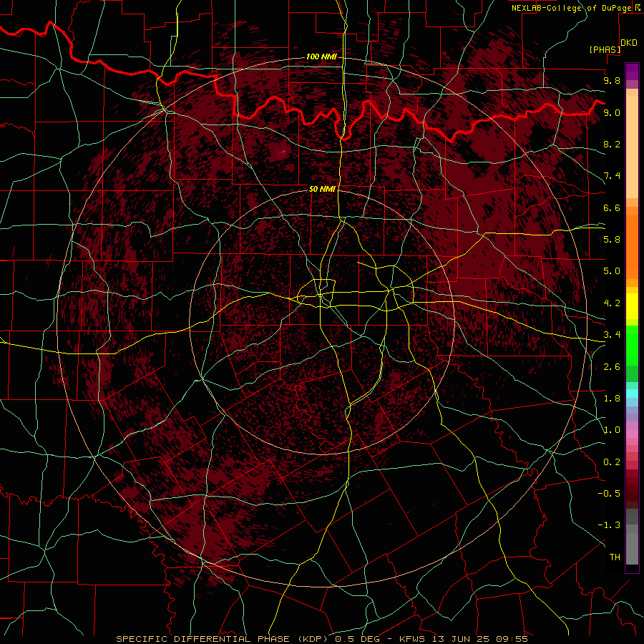The image size is (644, 644).
Task: Select the -0.5 value on the color scale
Action: click(x=609, y=494)
